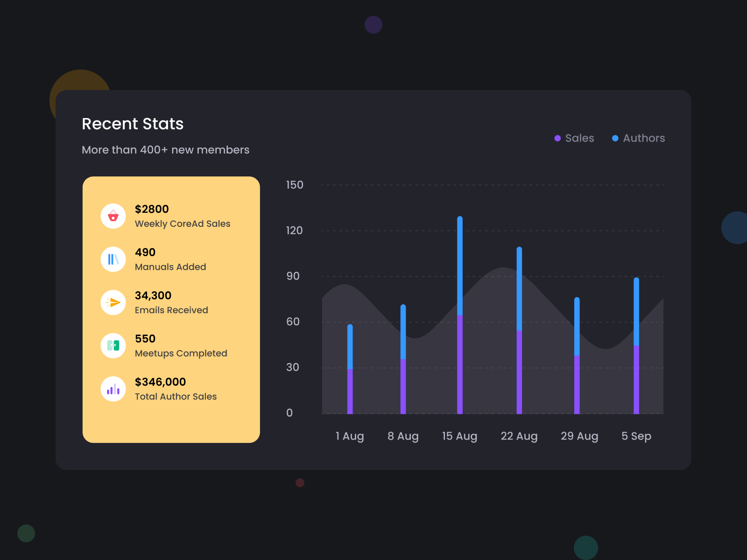Click the purple Sales legend dot
Screen dimensions: 747x560
tap(557, 138)
